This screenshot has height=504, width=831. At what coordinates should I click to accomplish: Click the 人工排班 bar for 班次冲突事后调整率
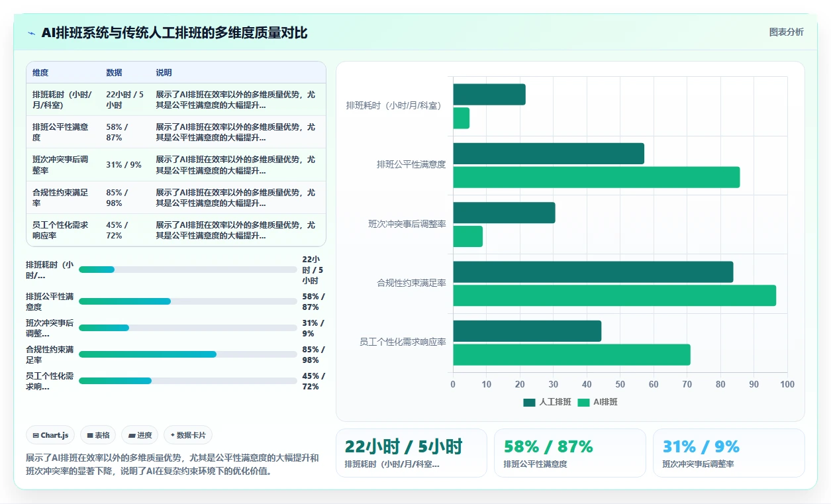505,213
